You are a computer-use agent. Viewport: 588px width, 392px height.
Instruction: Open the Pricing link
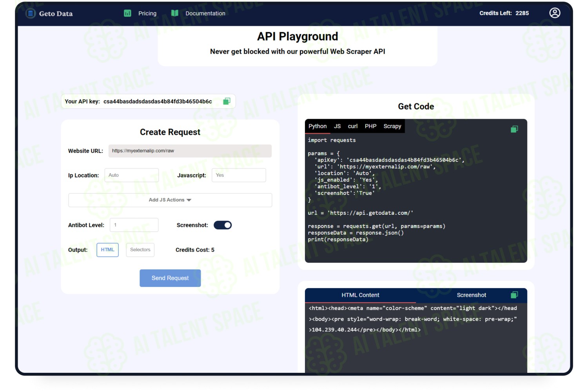click(147, 13)
